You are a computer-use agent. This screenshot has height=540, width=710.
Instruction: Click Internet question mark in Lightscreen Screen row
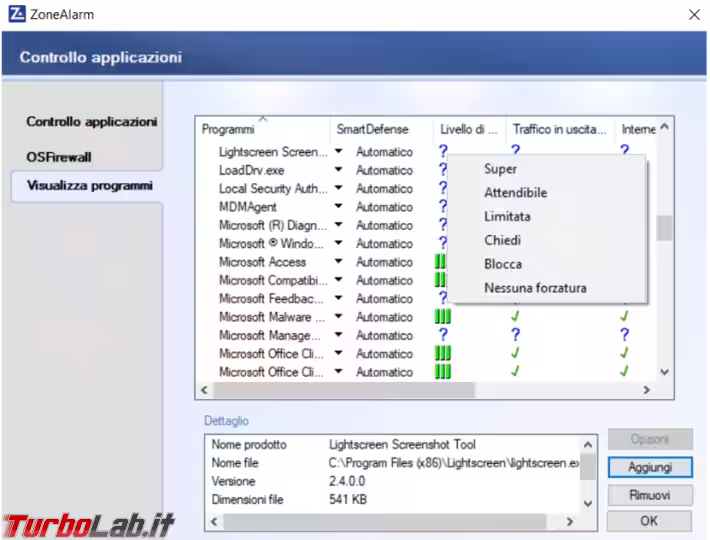click(624, 149)
